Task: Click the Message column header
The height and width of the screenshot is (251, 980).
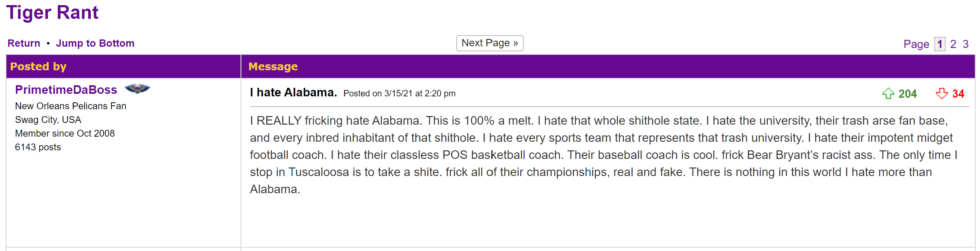Action: click(273, 66)
